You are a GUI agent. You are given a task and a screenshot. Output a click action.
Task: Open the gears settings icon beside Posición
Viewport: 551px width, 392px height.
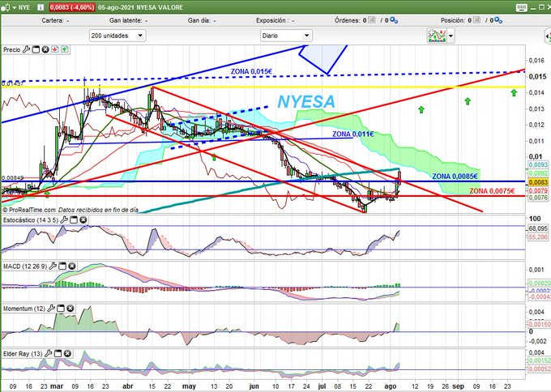[498, 20]
